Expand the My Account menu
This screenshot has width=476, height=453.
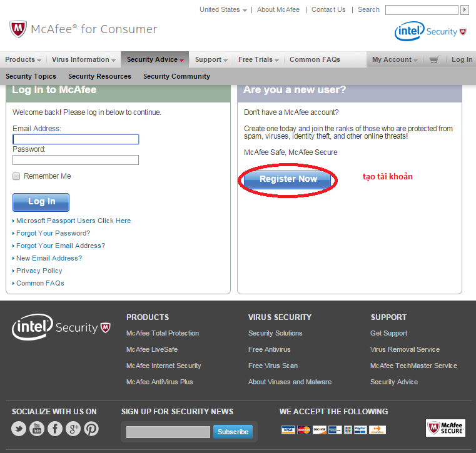(x=395, y=59)
